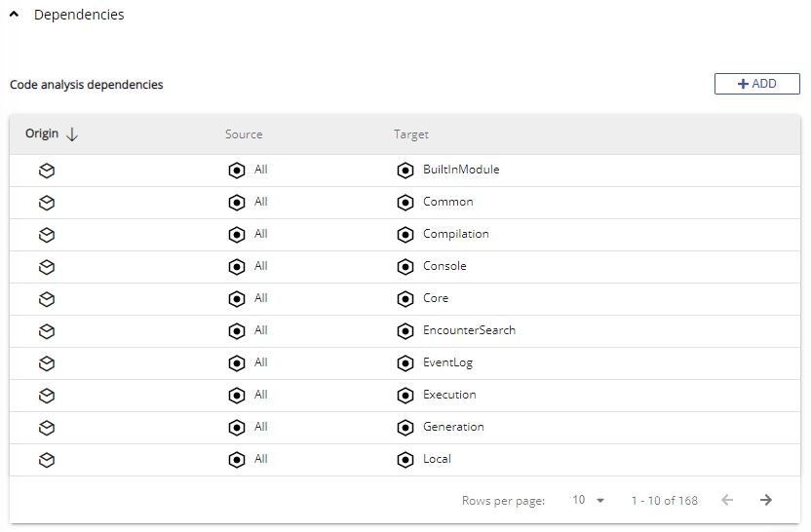The height and width of the screenshot is (532, 811).
Task: Select the Execution target row
Action: click(x=449, y=395)
